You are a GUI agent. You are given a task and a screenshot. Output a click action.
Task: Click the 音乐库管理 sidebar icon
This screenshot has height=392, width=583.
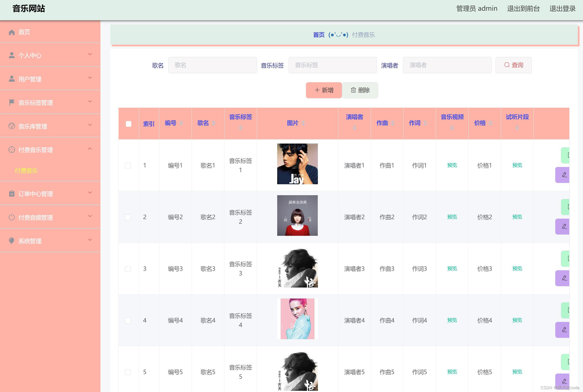(x=11, y=126)
